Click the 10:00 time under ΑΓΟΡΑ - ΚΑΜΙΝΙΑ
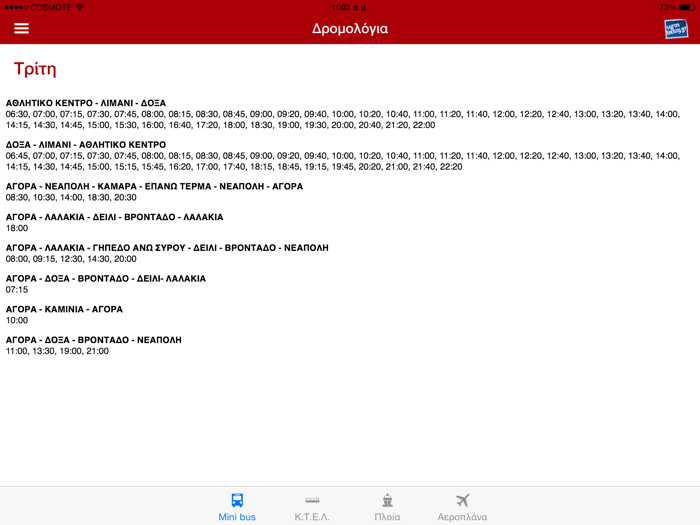The image size is (700, 525). point(17,321)
